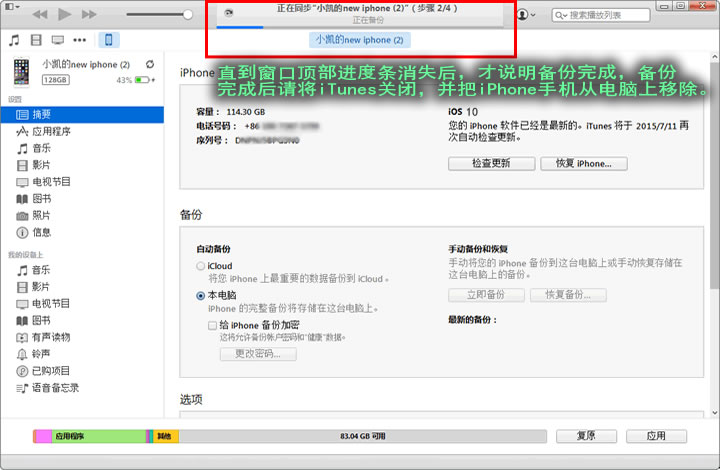Adjust the volume slider knob

(x=187, y=15)
